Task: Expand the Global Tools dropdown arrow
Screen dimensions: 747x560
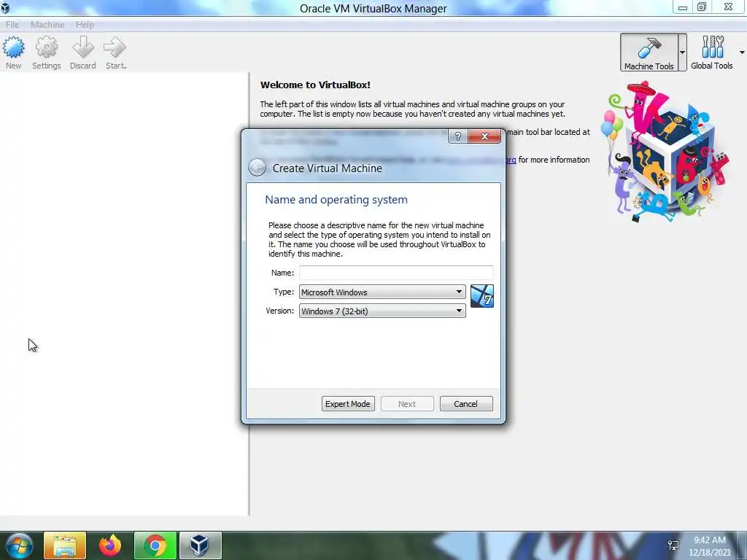Action: click(x=742, y=52)
